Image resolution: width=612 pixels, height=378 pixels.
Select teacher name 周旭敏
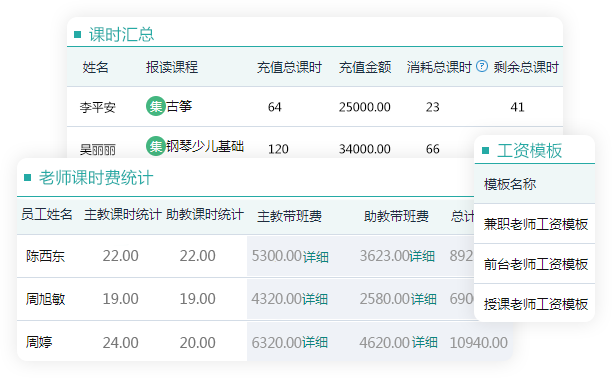pyautogui.click(x=45, y=299)
